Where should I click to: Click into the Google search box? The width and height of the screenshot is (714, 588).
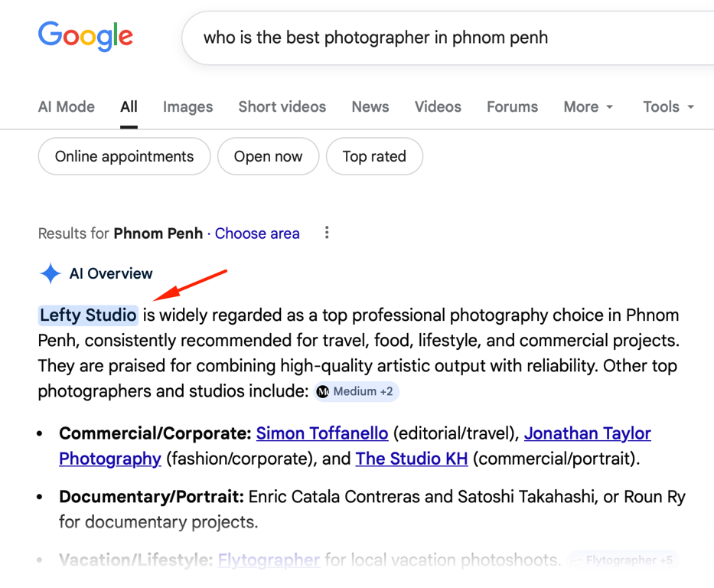coord(444,38)
